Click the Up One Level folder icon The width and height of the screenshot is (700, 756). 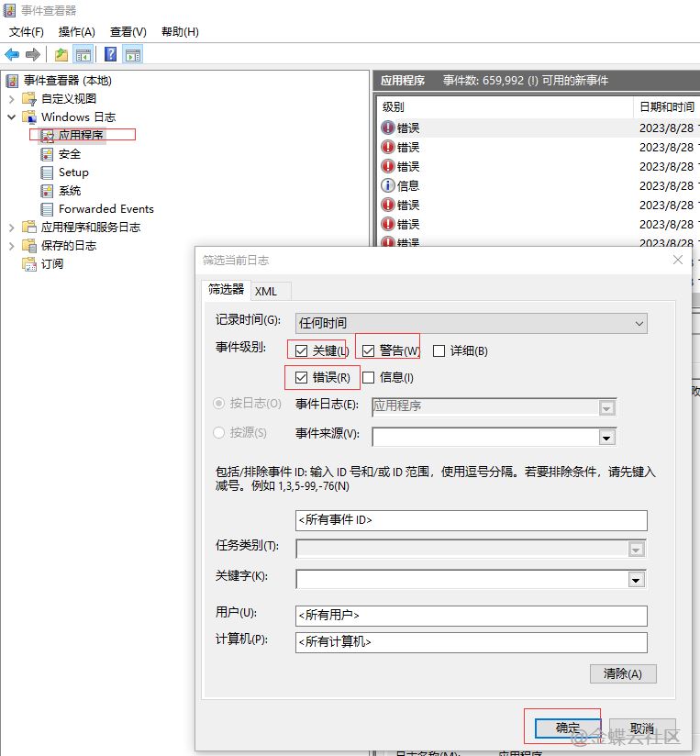coord(61,55)
